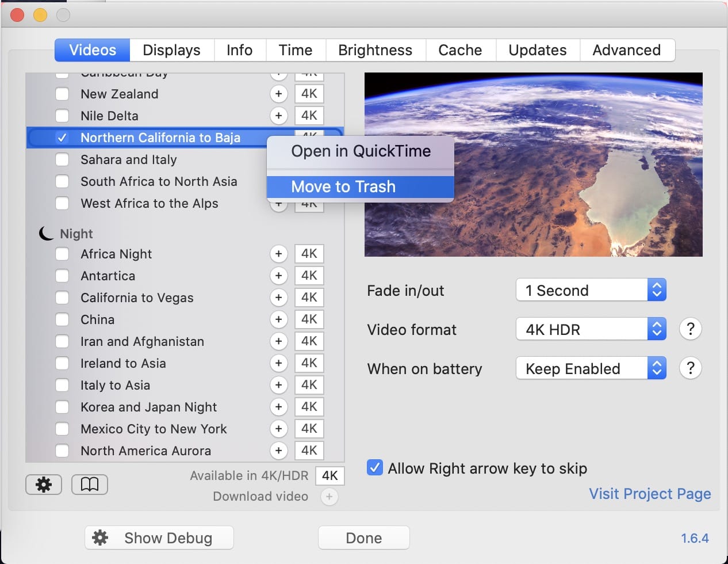Click 4K badge for North America Aurora
This screenshot has height=564, width=728.
[309, 451]
